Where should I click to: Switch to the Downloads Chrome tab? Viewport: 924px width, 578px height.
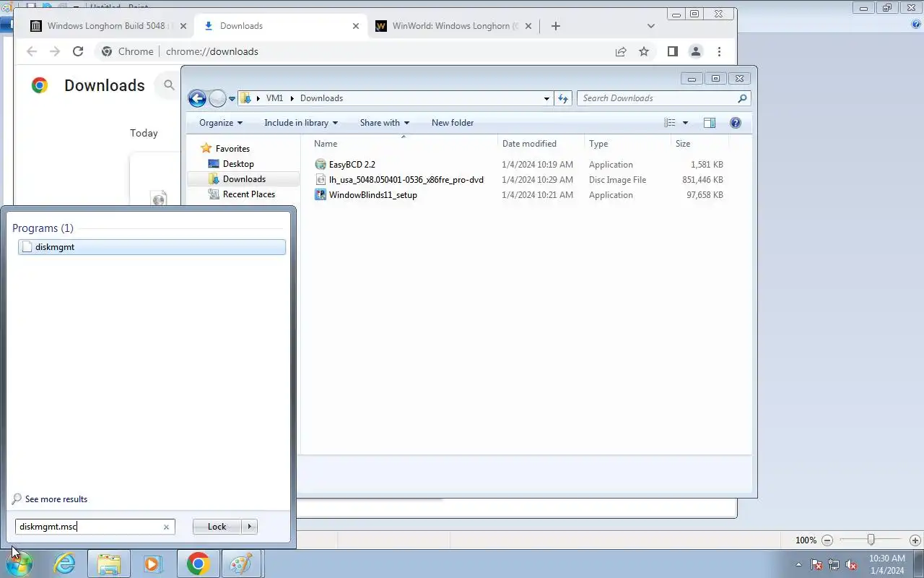point(280,26)
